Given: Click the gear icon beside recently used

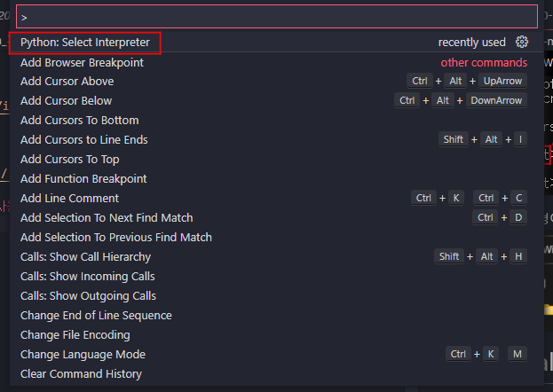Looking at the screenshot, I should tap(522, 42).
